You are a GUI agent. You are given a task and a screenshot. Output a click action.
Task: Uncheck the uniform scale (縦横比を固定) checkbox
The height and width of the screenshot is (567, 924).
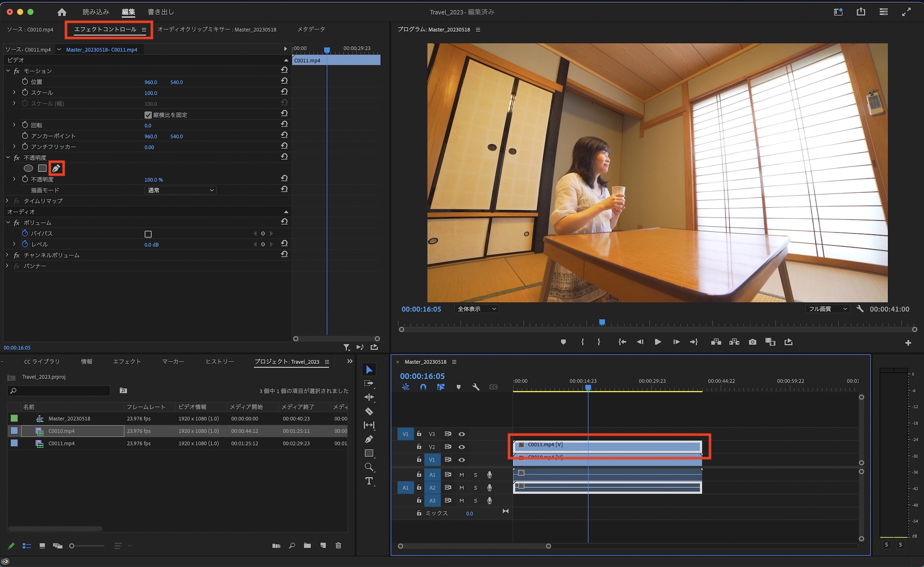(x=148, y=115)
